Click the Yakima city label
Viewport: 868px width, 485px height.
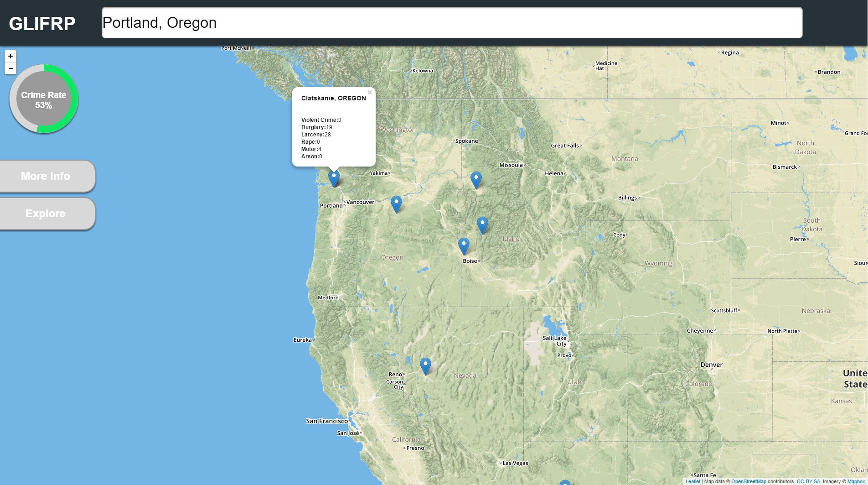[x=378, y=173]
